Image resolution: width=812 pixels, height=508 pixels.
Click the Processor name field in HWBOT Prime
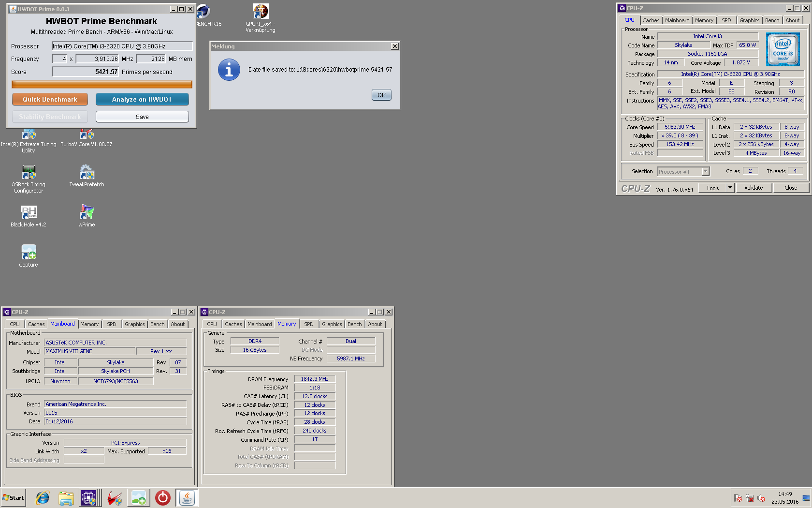coord(122,46)
